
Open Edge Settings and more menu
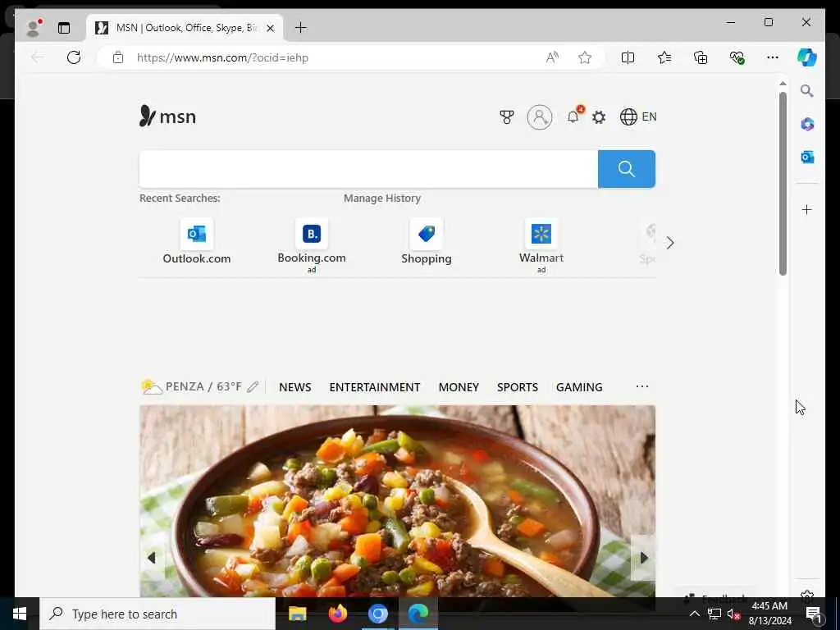[x=773, y=57]
